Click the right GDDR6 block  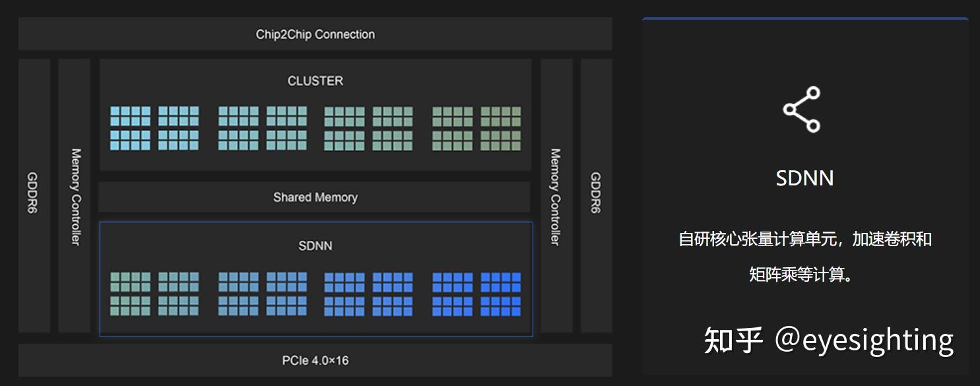(x=596, y=195)
